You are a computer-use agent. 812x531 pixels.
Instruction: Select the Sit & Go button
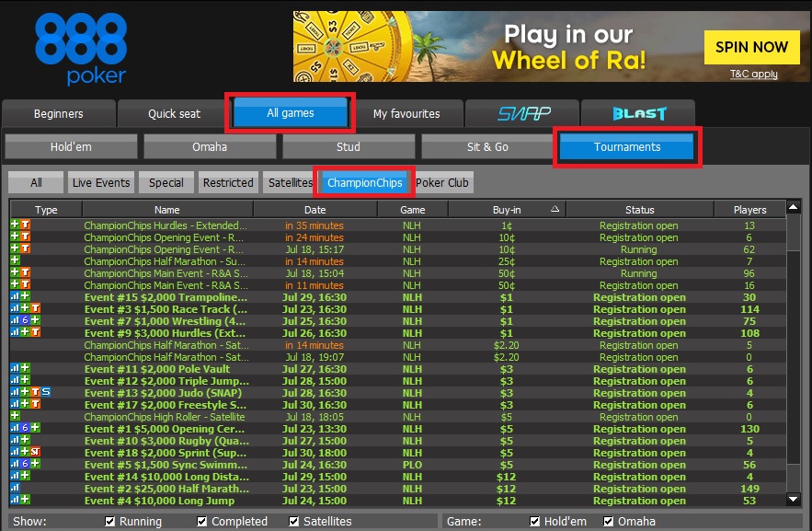tap(487, 146)
